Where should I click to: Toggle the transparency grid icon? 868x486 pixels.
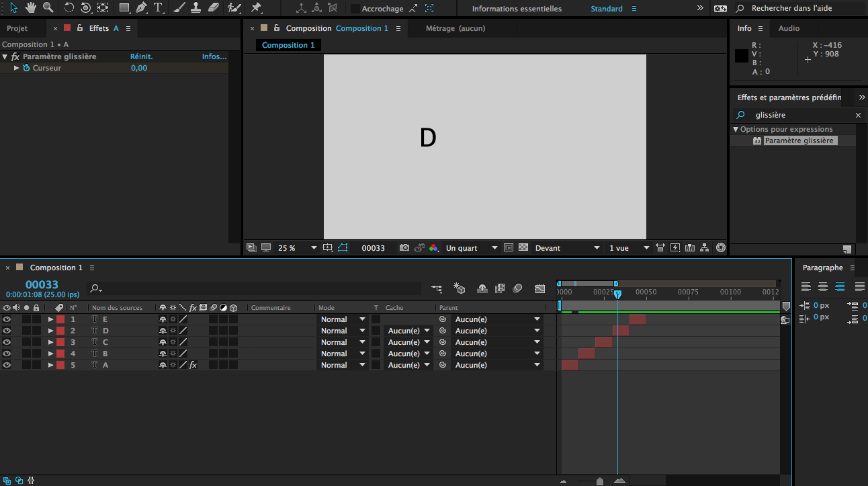click(523, 248)
